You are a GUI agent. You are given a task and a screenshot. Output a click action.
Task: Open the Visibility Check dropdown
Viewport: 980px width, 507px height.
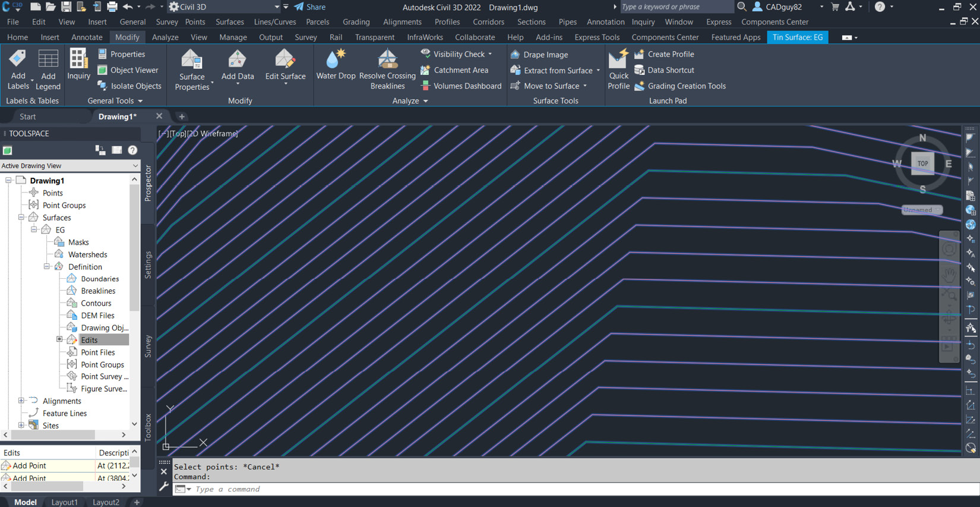point(490,54)
